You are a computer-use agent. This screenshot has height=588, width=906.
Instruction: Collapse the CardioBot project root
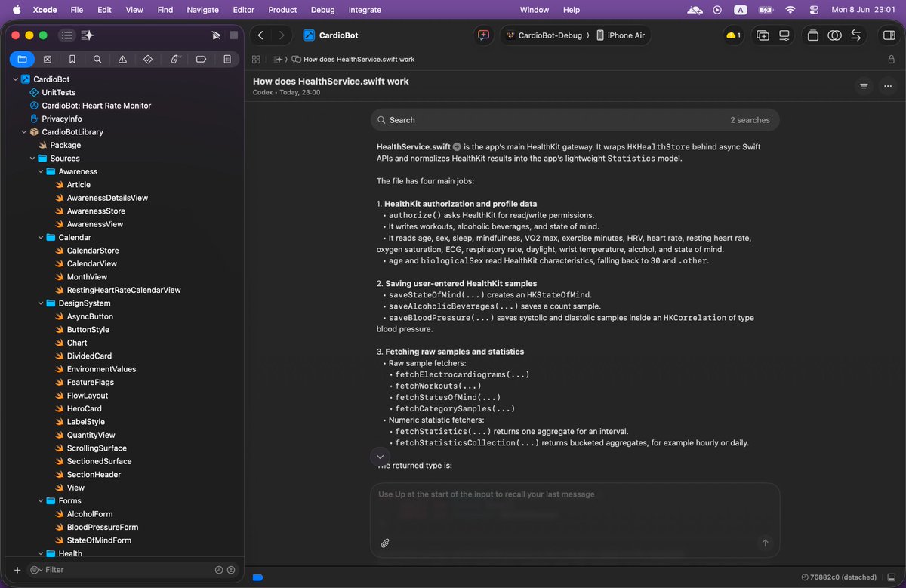click(16, 79)
